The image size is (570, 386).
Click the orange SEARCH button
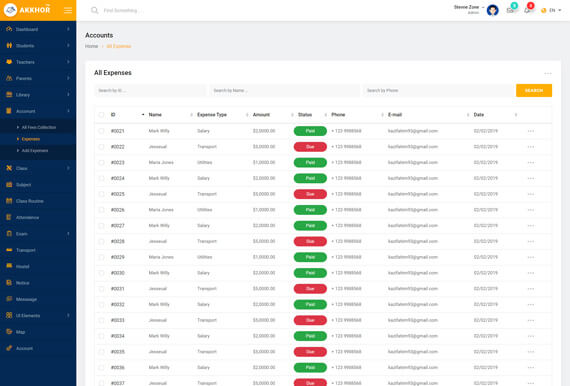534,91
